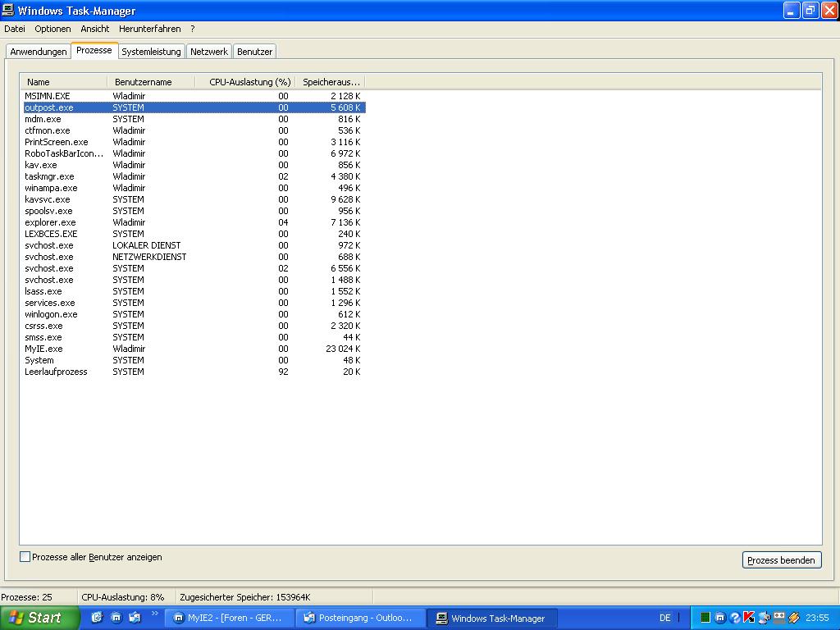Switch to the Netzwerk tab
Screen dimensions: 840x630
coord(209,52)
